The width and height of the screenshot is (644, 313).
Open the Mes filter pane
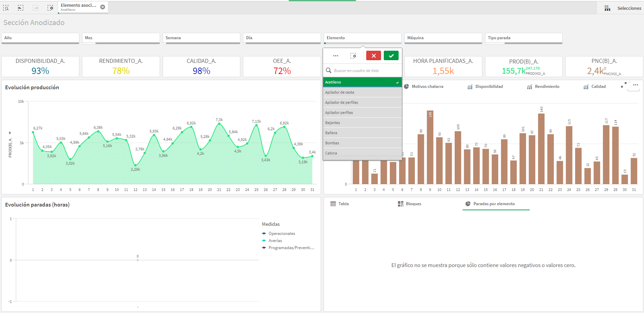pyautogui.click(x=121, y=38)
